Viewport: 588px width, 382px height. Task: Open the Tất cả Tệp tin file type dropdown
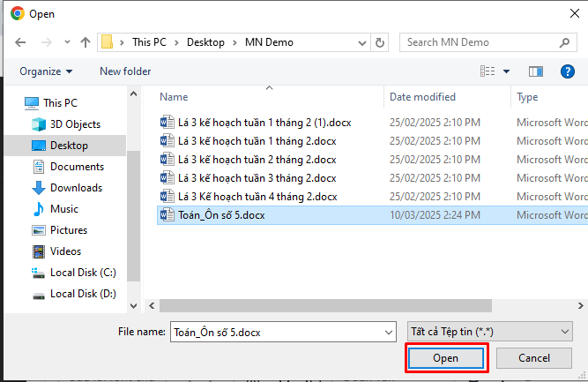pyautogui.click(x=490, y=332)
